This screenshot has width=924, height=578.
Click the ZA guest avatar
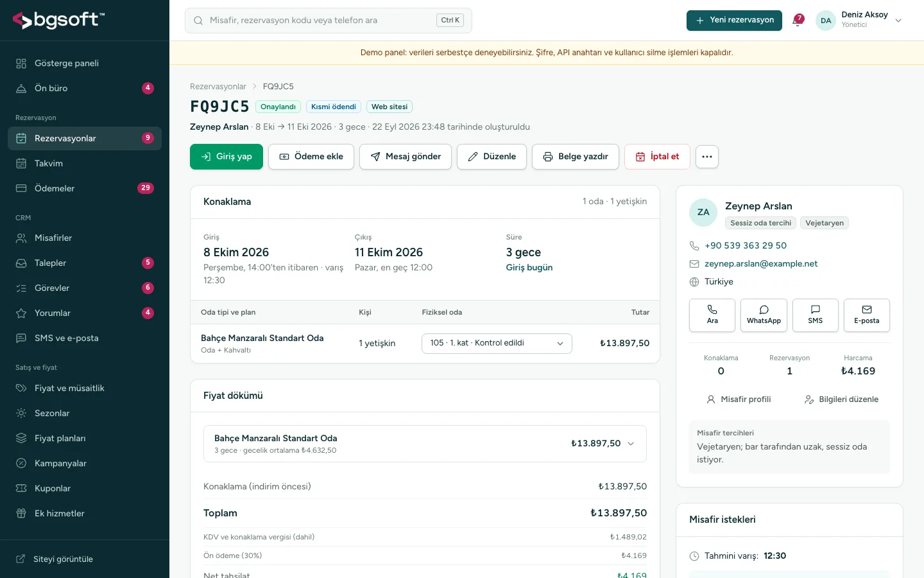click(x=703, y=213)
